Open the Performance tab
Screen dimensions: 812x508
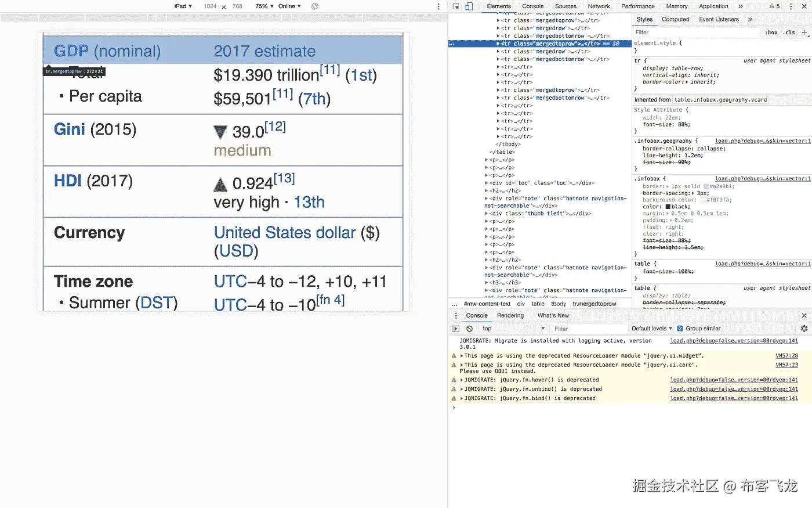tap(638, 6)
